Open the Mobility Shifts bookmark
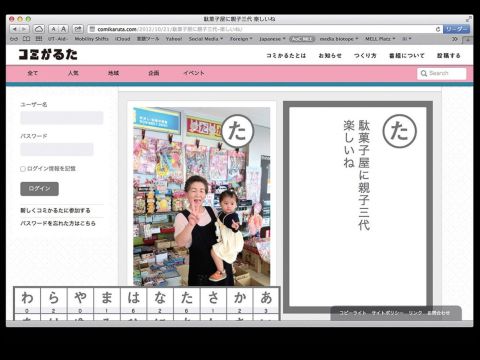This screenshot has height=360, width=480. (x=92, y=39)
